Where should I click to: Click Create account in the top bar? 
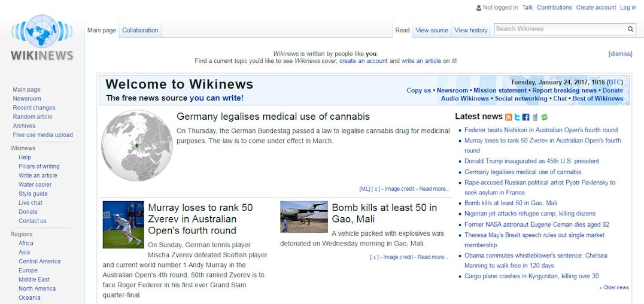(x=596, y=7)
